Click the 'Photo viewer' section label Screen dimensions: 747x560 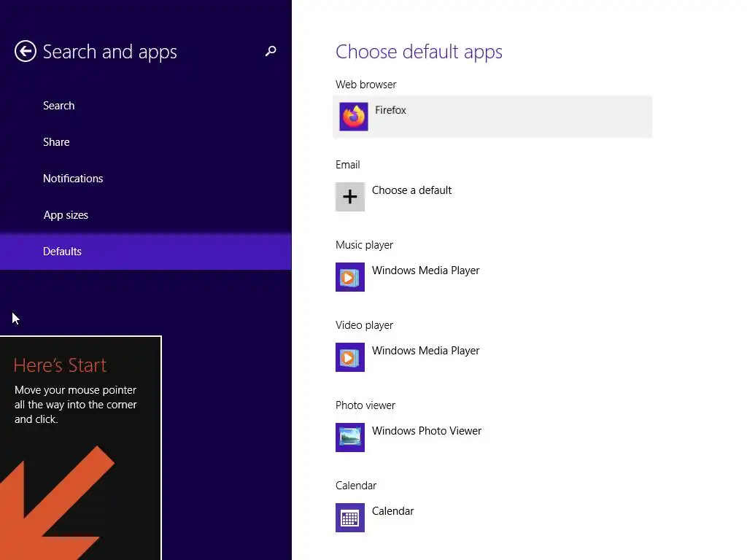(365, 405)
